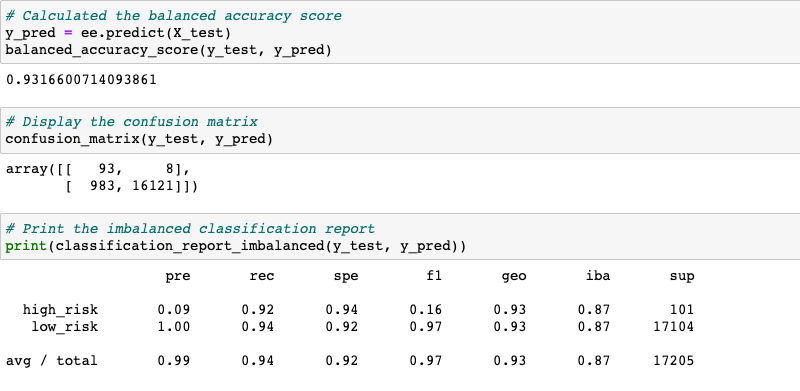Click the value 93 in the confusion array
Screen dimensions: 800x391
pyautogui.click(x=106, y=169)
